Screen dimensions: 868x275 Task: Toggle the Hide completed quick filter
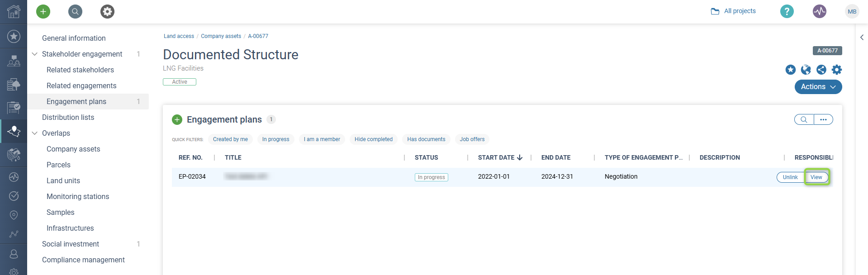[x=374, y=139]
